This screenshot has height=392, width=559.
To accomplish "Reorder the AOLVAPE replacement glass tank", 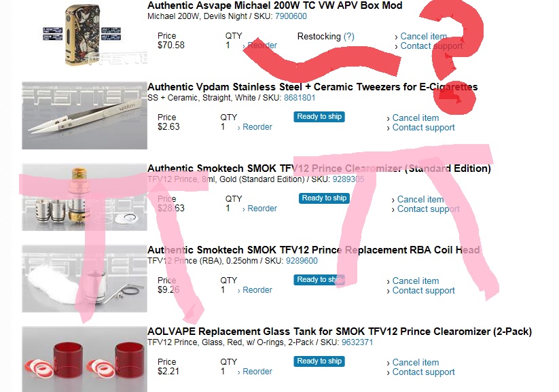I will [x=257, y=372].
